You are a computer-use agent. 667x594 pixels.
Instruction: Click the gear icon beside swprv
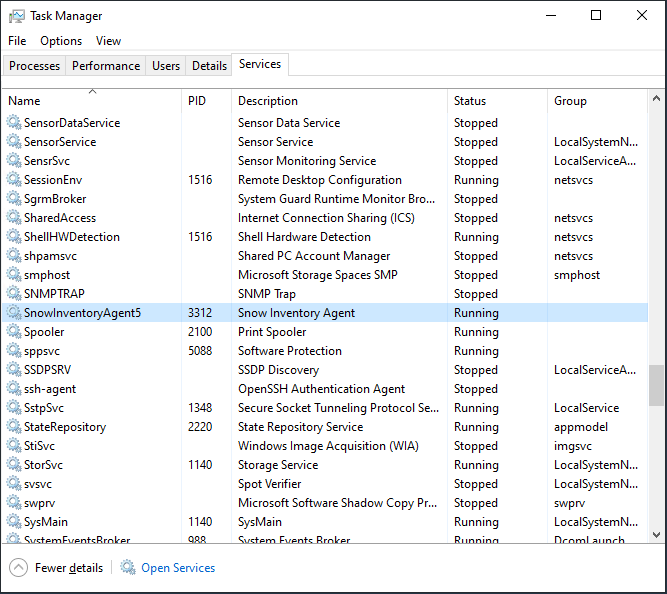point(14,503)
